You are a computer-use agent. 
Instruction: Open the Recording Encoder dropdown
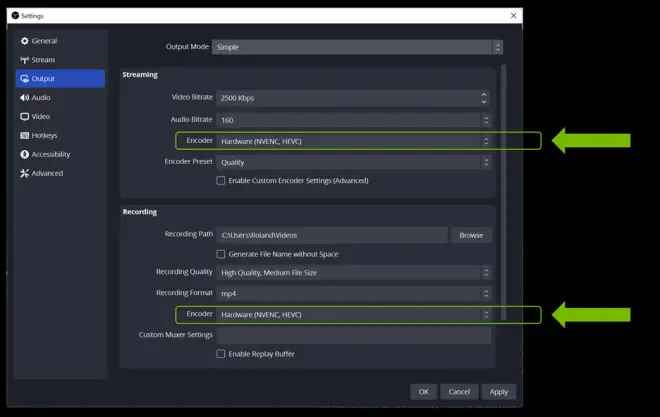pos(354,314)
